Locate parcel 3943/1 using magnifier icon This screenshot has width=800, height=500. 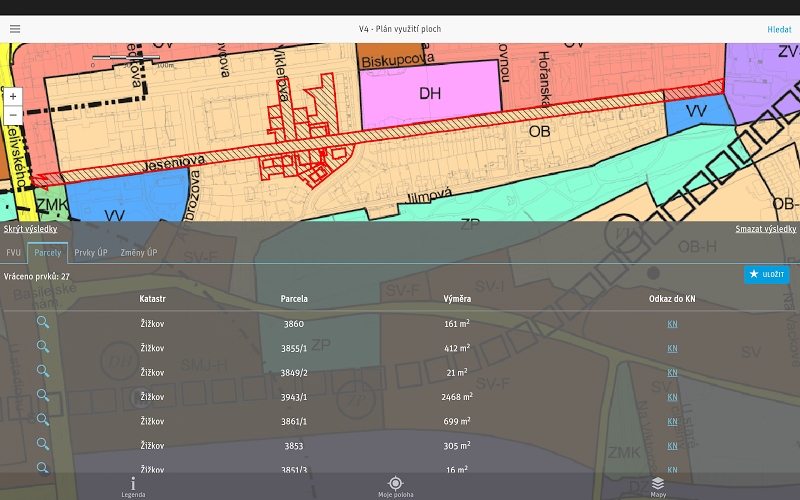pyautogui.click(x=43, y=395)
